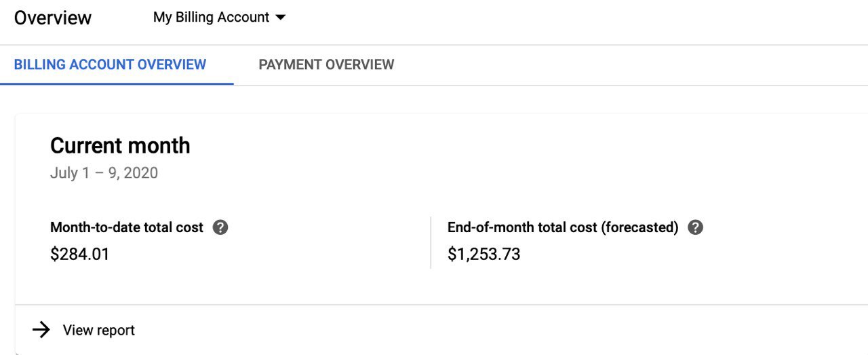Switch to the Payment Overview tab
The image size is (868, 355).
pos(326,64)
